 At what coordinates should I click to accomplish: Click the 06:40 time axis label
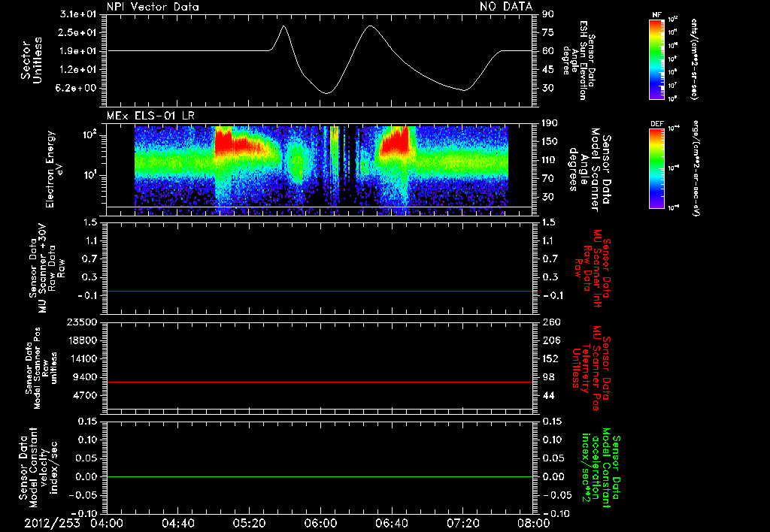click(x=391, y=523)
